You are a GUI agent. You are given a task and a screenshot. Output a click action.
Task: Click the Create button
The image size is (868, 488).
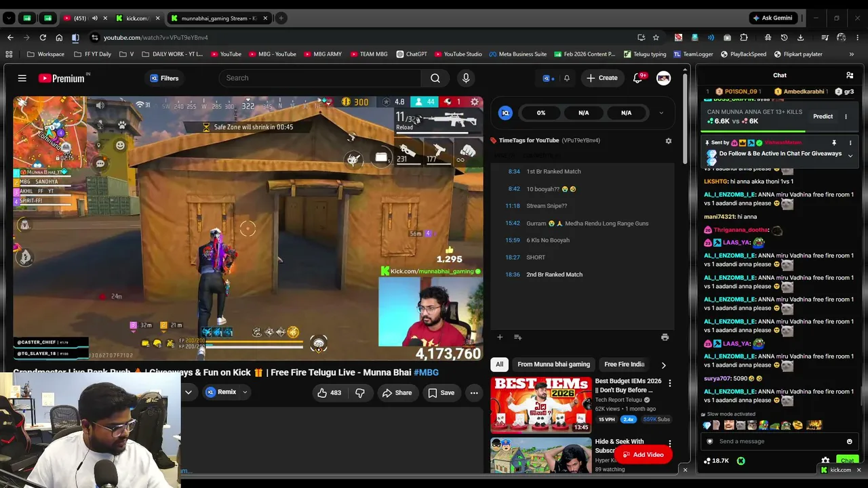coord(602,78)
